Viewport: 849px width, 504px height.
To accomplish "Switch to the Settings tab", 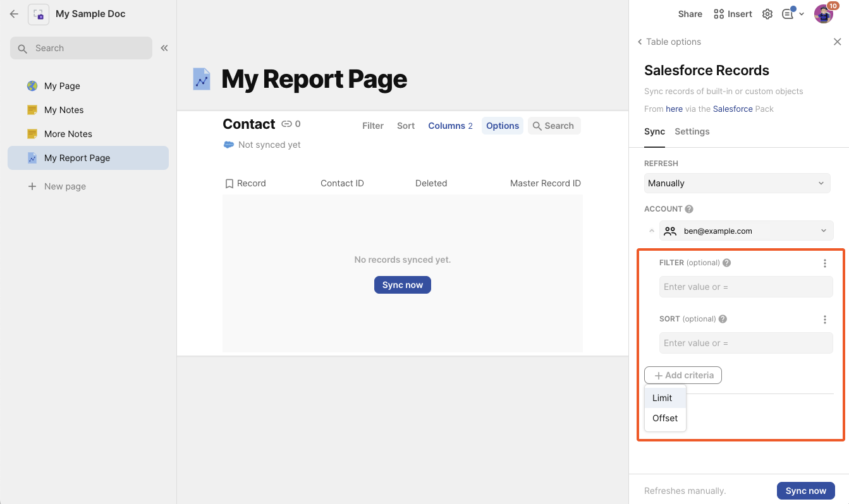I will [x=692, y=131].
